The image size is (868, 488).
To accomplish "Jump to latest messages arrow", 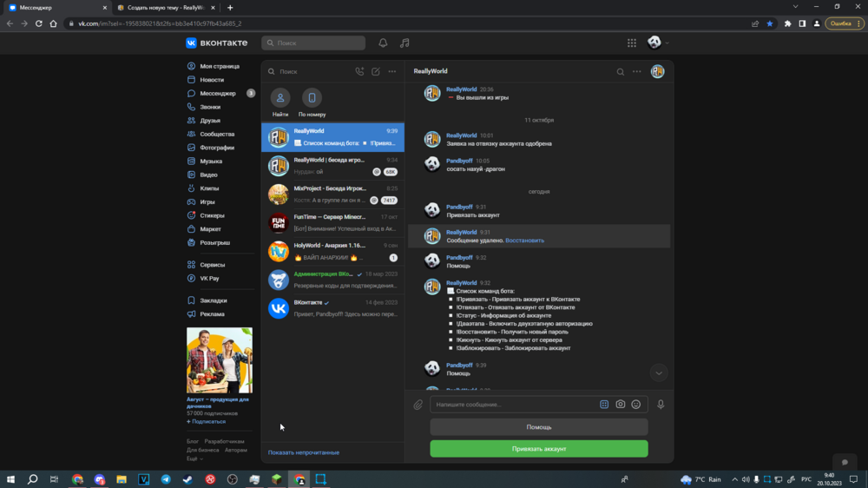I will click(x=659, y=373).
